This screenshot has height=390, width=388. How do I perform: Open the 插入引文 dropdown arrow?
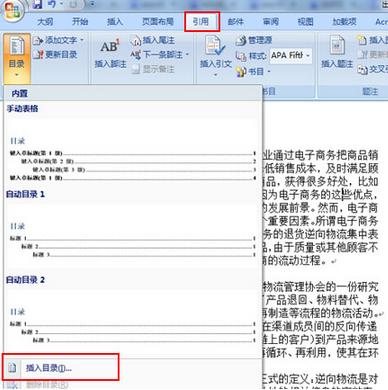coord(215,75)
